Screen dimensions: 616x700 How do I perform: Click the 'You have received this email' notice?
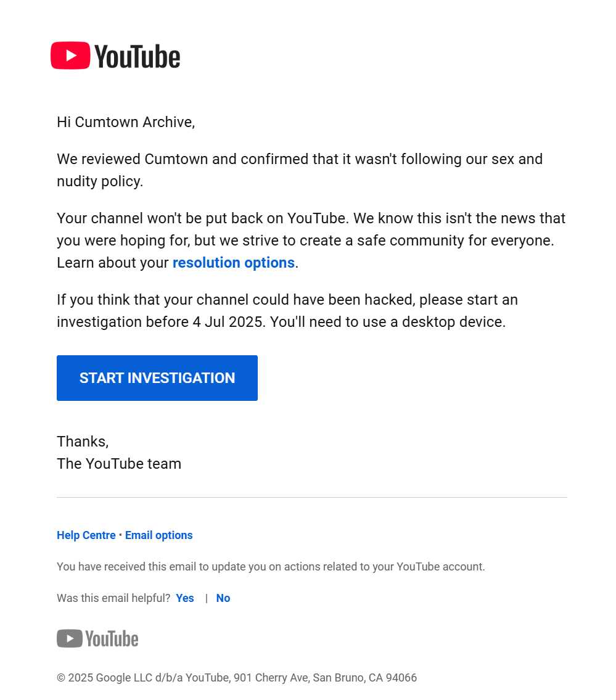click(x=271, y=567)
